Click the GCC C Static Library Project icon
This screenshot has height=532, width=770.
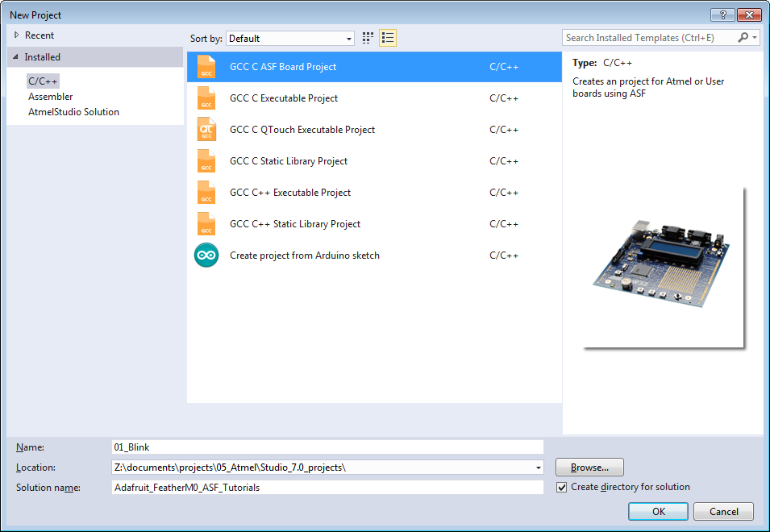pyautogui.click(x=206, y=161)
